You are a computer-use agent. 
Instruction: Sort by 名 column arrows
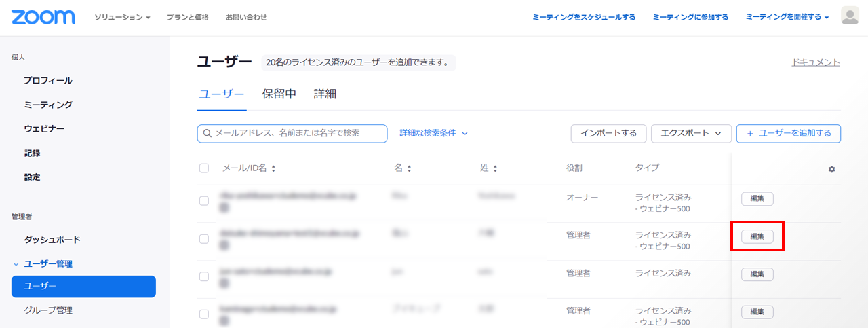click(x=410, y=168)
